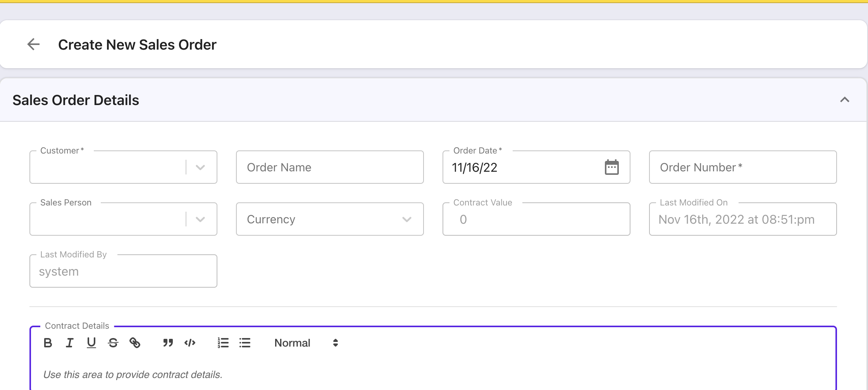Insert a hyperlink in Contract Details

coord(135,343)
